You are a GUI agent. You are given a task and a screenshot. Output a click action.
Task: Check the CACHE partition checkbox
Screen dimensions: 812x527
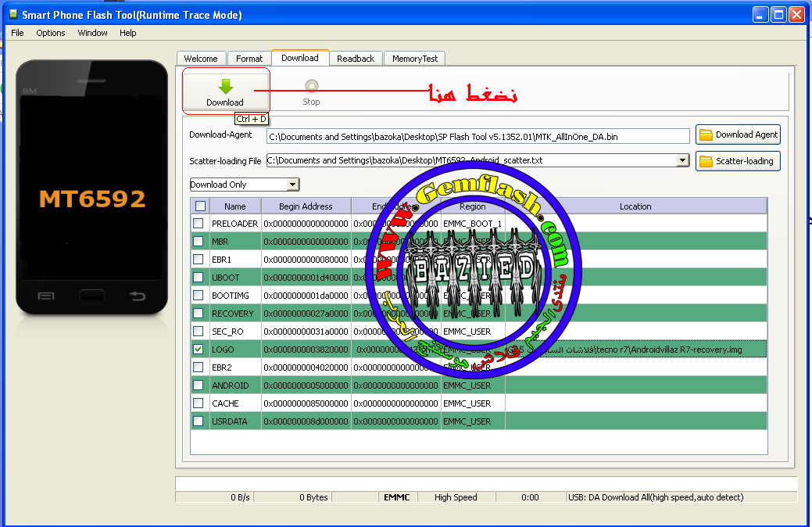tap(198, 403)
